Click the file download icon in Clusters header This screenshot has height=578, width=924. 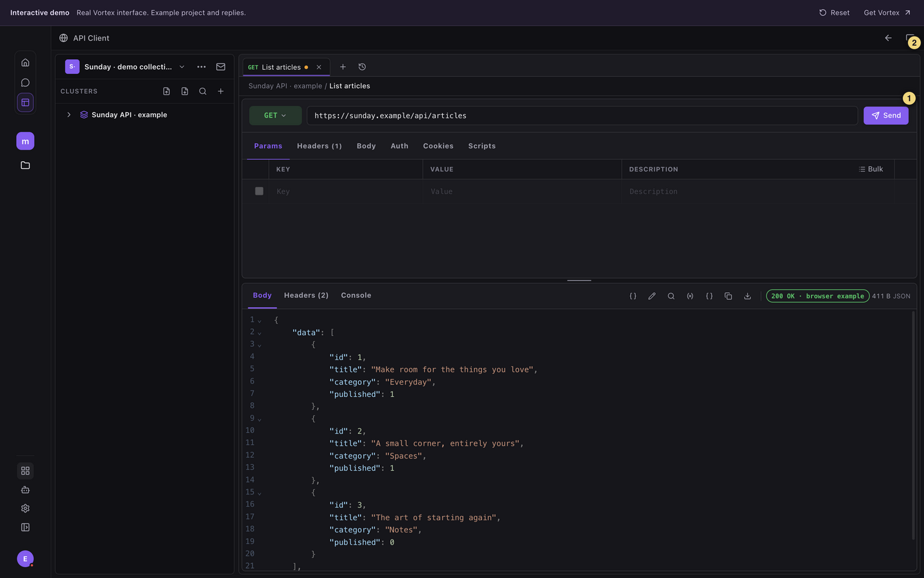185,91
